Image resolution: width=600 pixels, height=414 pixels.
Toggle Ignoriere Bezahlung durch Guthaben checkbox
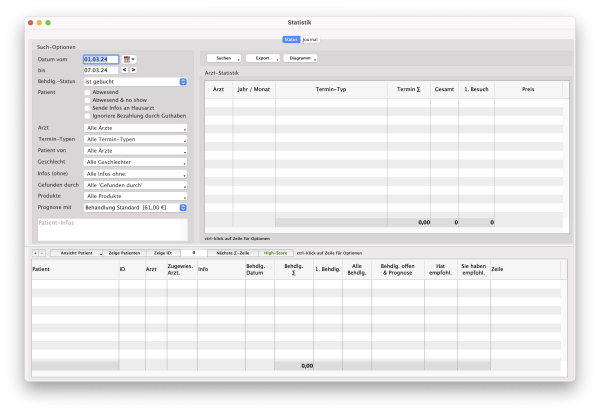pos(88,116)
